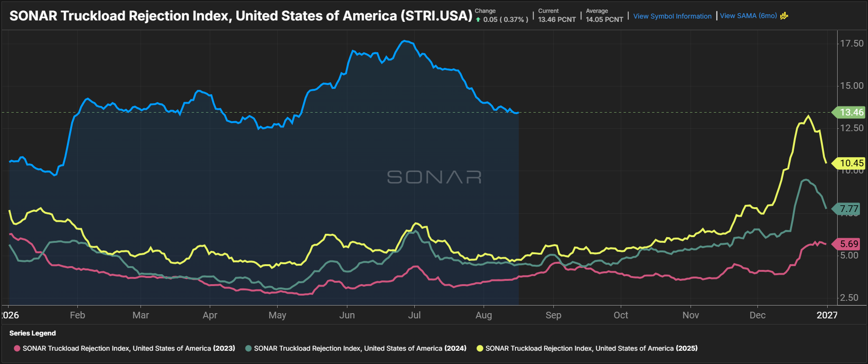Click the 15.00 y-axis label
This screenshot has width=868, height=364.
852,86
